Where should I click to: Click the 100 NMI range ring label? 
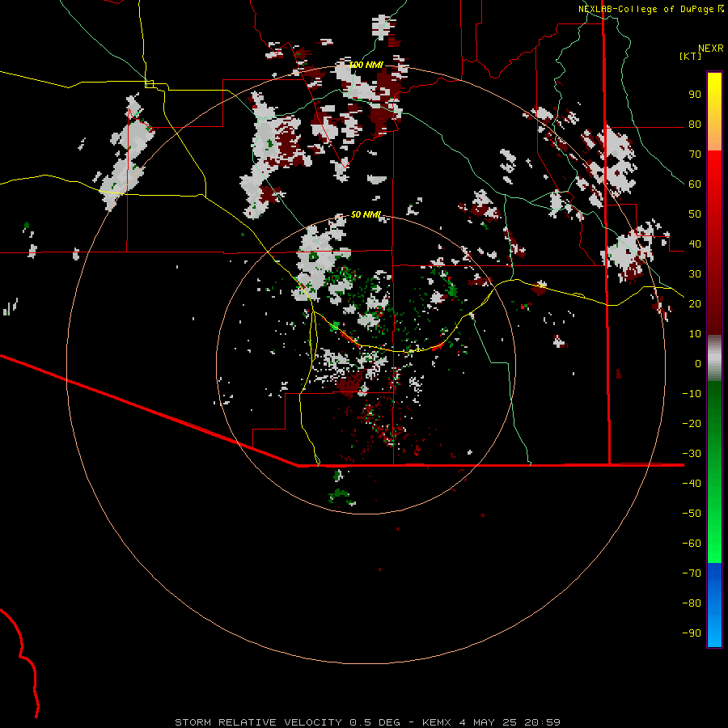[366, 65]
